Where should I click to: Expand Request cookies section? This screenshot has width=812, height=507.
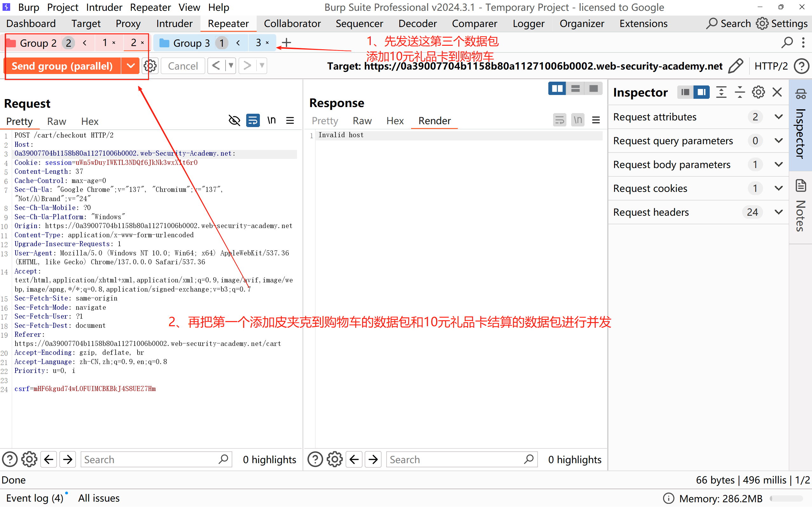tap(778, 188)
